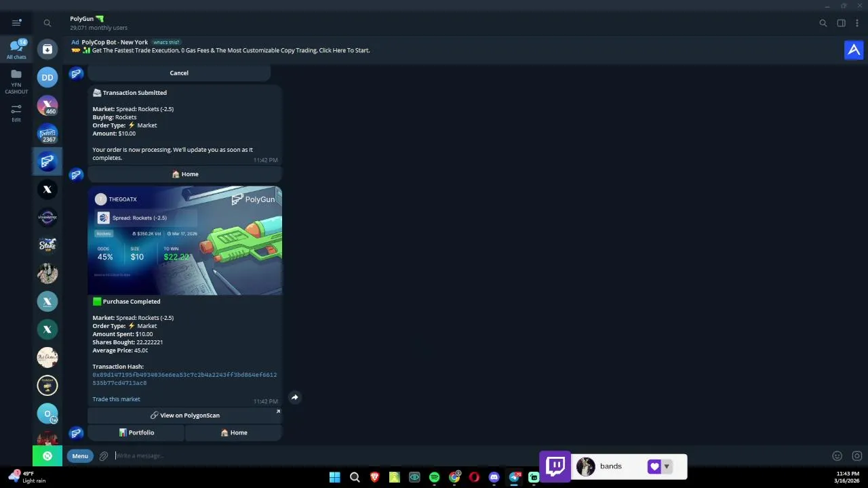Click Home button under Transaction Submitted
The height and width of the screenshot is (488, 868).
click(185, 174)
